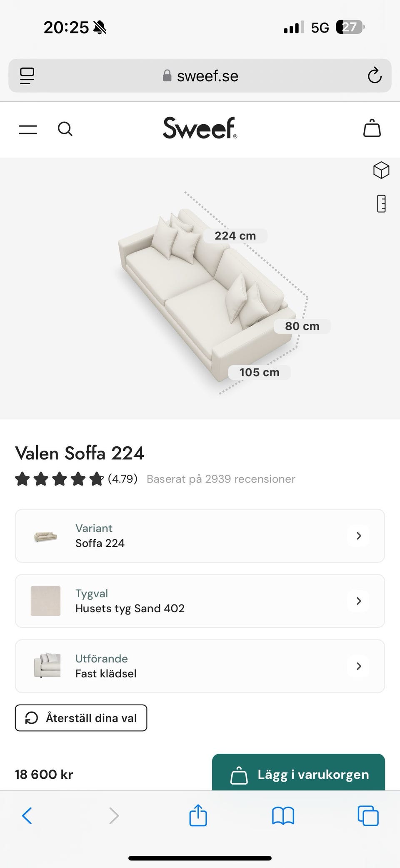400x868 pixels.
Task: Add sofa with Lägg i varukorgen
Action: tap(298, 774)
